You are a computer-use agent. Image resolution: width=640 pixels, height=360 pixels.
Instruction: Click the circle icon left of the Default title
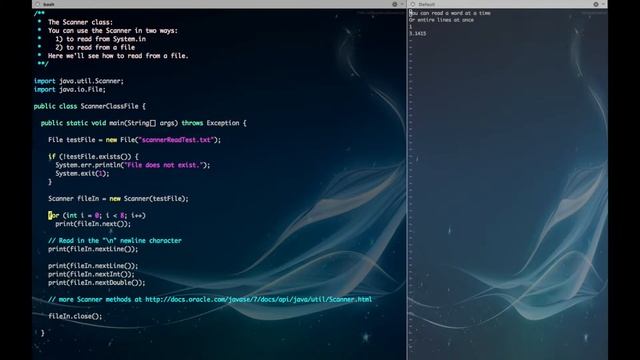(x=413, y=4)
